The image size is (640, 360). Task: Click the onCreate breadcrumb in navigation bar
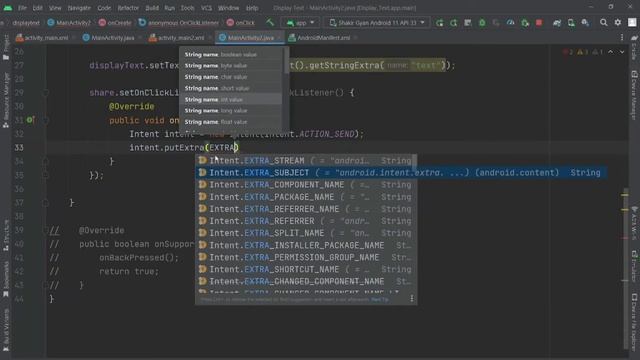coord(115,23)
